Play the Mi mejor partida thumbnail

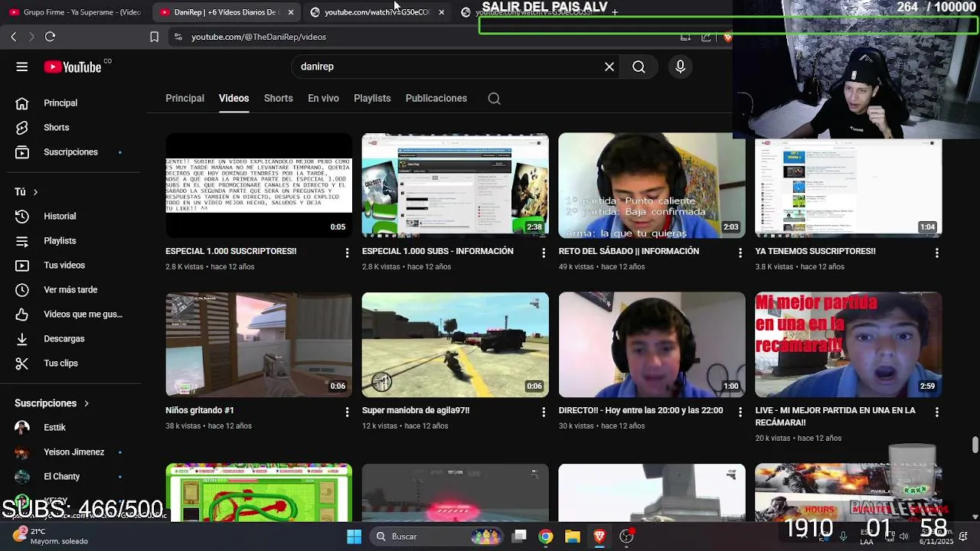coord(848,344)
